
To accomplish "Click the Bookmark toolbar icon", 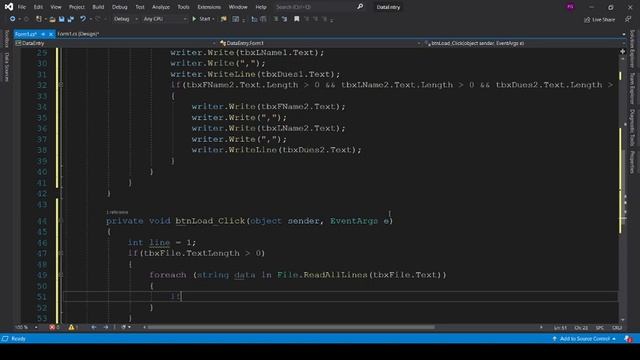I will click(x=297, y=19).
